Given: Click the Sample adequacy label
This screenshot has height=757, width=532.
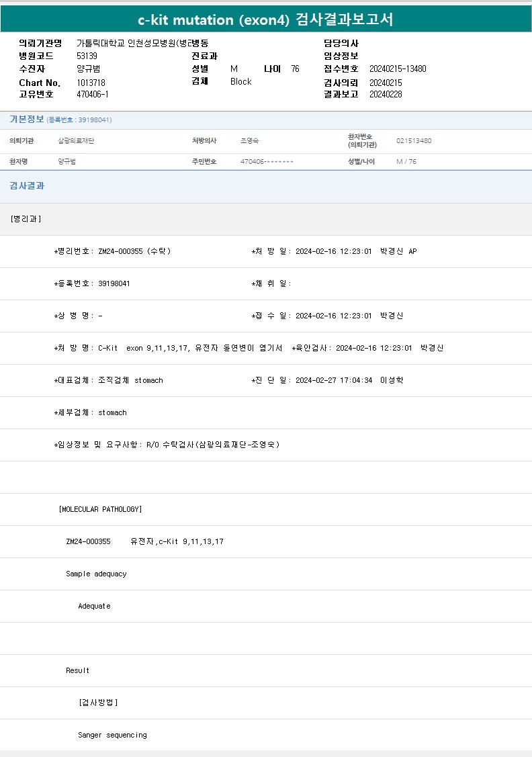Looking at the screenshot, I should click(96, 574).
